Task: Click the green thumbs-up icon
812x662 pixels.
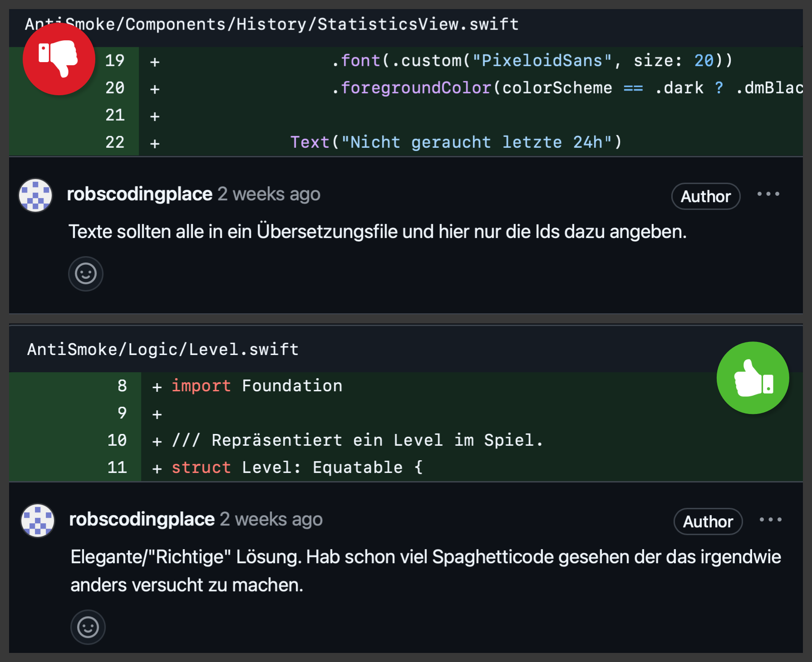Action: pos(753,378)
